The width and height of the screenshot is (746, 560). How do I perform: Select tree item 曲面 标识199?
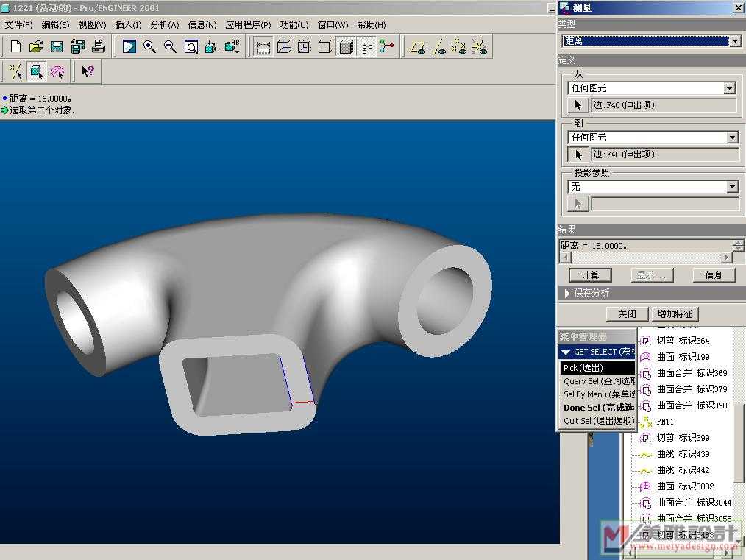tap(683, 357)
